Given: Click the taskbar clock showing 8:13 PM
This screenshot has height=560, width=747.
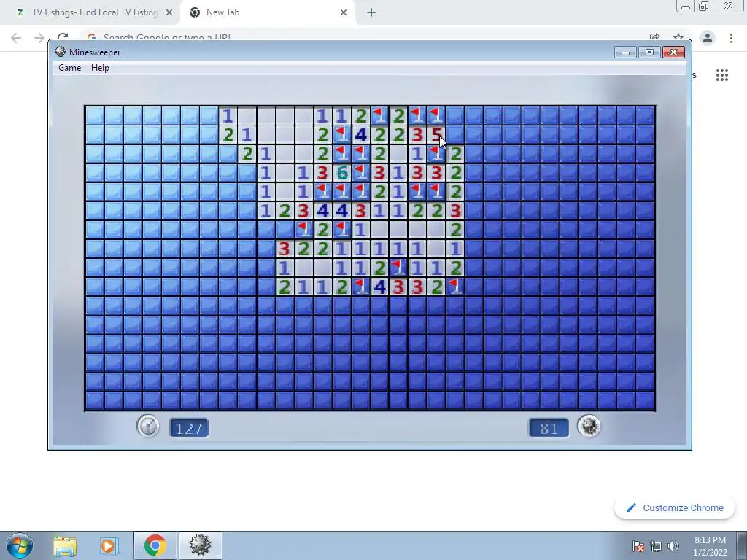Looking at the screenshot, I should tap(710, 546).
